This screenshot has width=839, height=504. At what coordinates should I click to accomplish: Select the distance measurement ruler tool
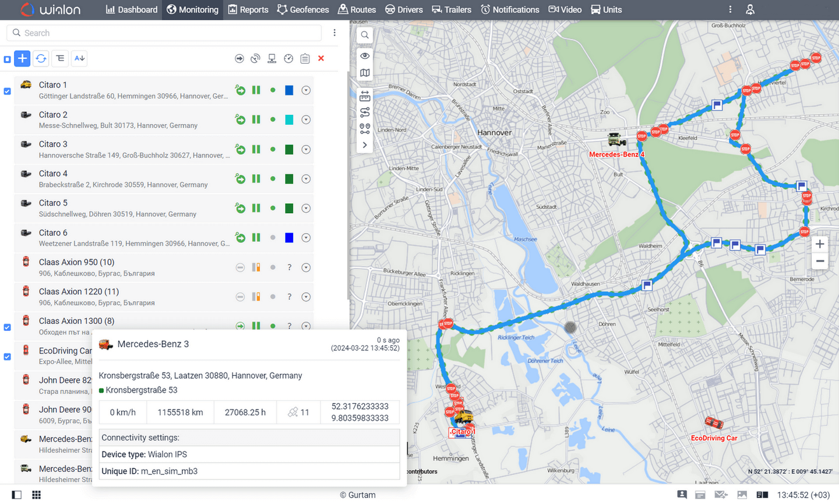(364, 96)
